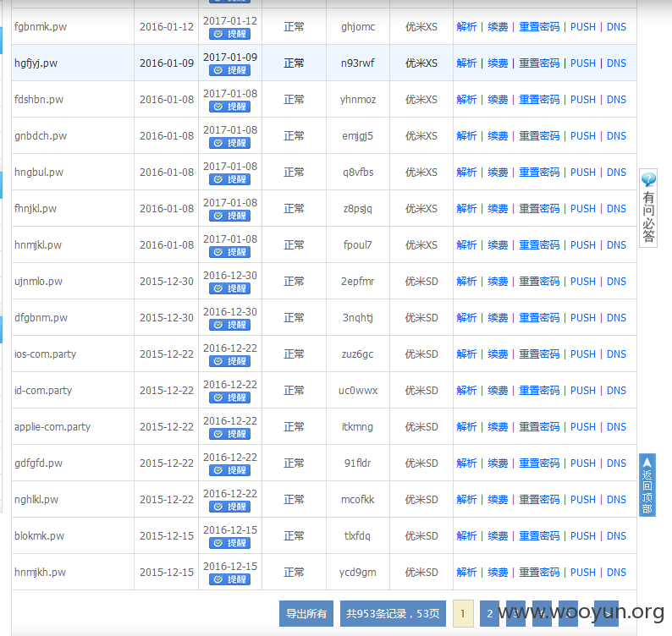Click the reminder icon for fgbnmk.pw
672x636 pixels.
pyautogui.click(x=229, y=34)
